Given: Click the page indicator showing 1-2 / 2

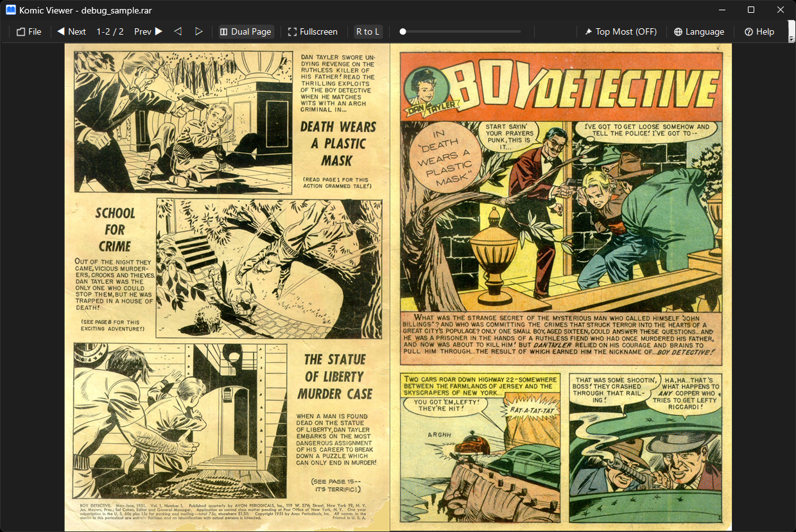Looking at the screenshot, I should click(110, 31).
